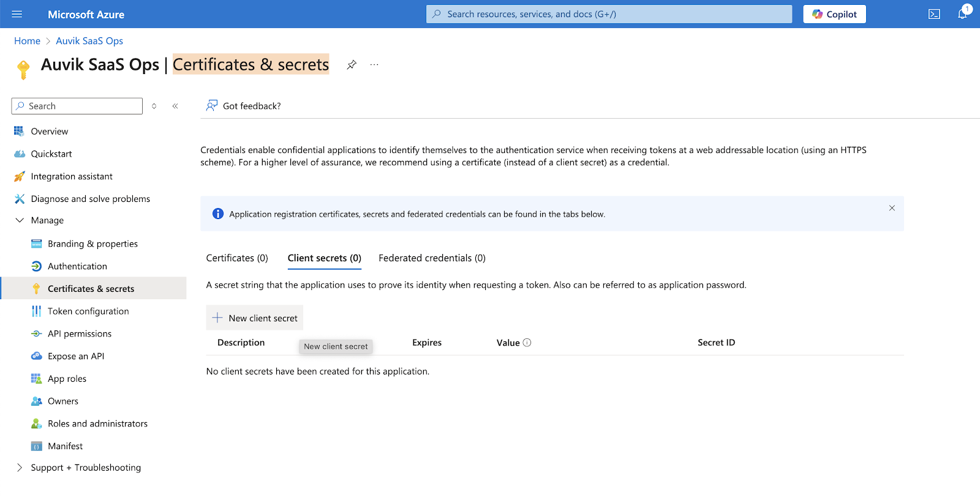This screenshot has width=980, height=503.
Task: Collapse the Manage section chevron
Action: (20, 220)
